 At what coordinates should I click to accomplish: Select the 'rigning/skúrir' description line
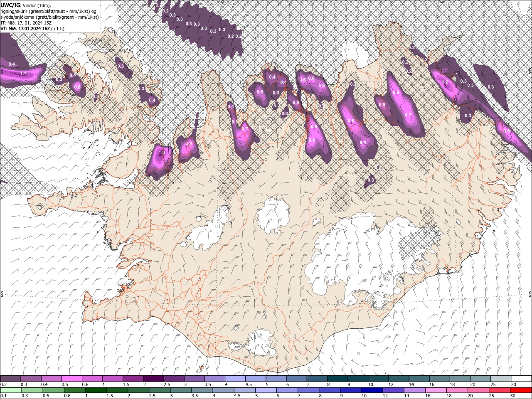(x=49, y=11)
